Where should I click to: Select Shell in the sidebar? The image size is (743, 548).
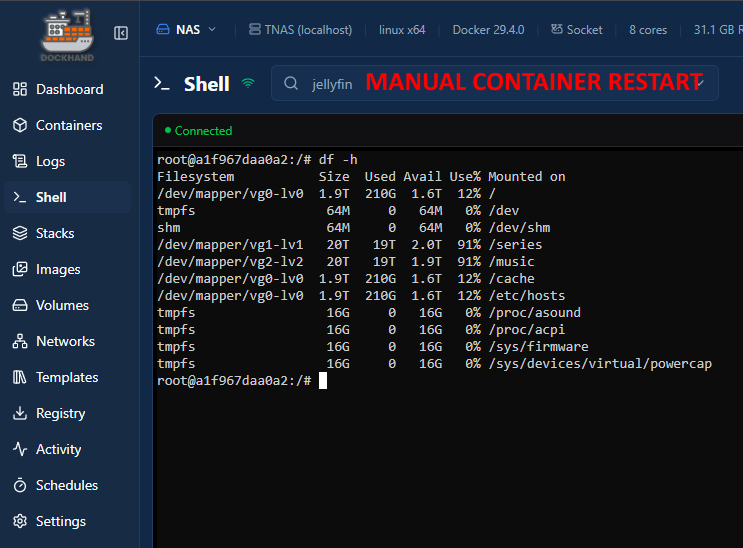click(x=68, y=197)
